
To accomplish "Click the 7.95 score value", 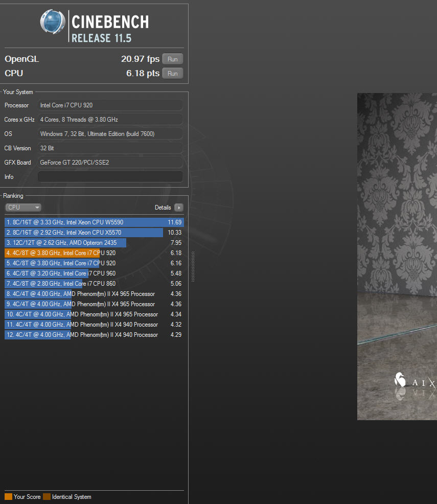I will pyautogui.click(x=176, y=243).
